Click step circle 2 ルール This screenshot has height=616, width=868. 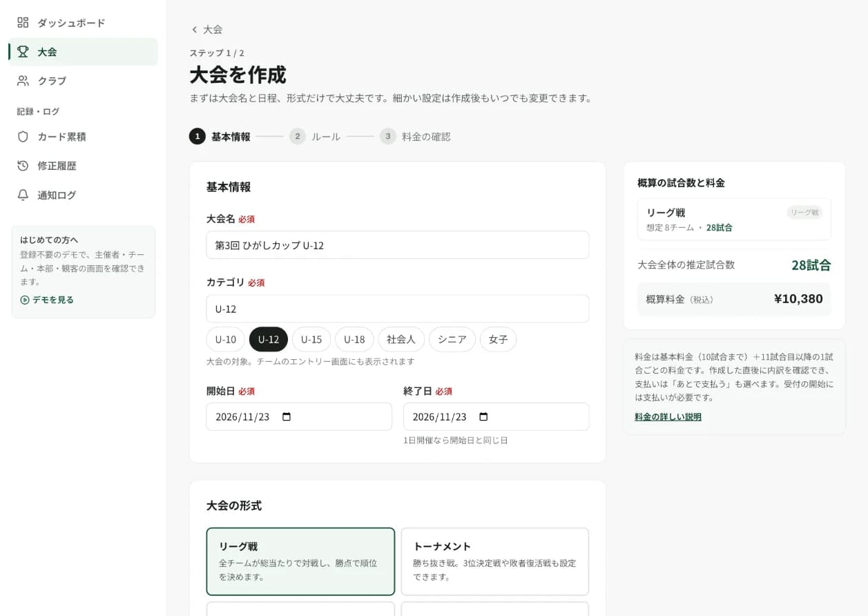[x=298, y=137]
